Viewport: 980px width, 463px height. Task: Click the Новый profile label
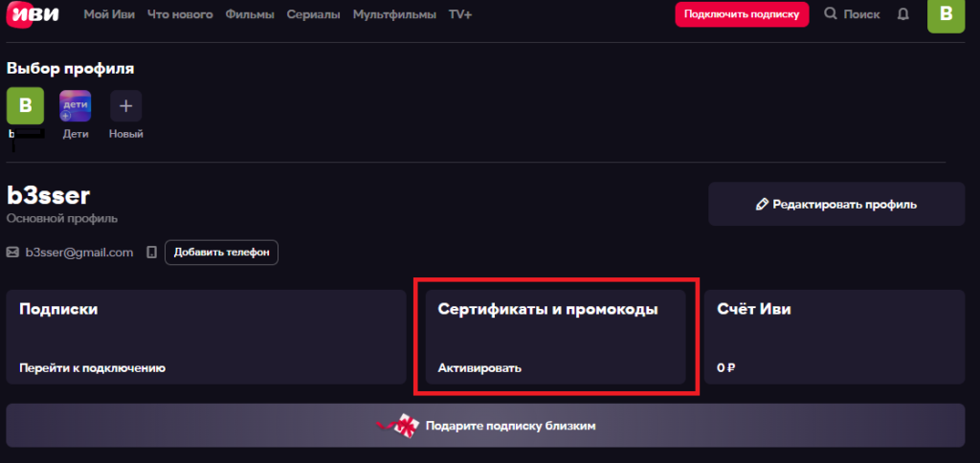(125, 134)
